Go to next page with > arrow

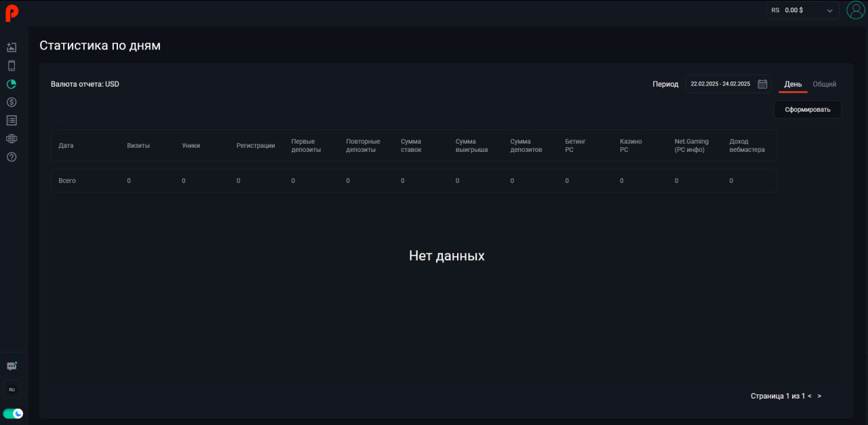pos(819,396)
